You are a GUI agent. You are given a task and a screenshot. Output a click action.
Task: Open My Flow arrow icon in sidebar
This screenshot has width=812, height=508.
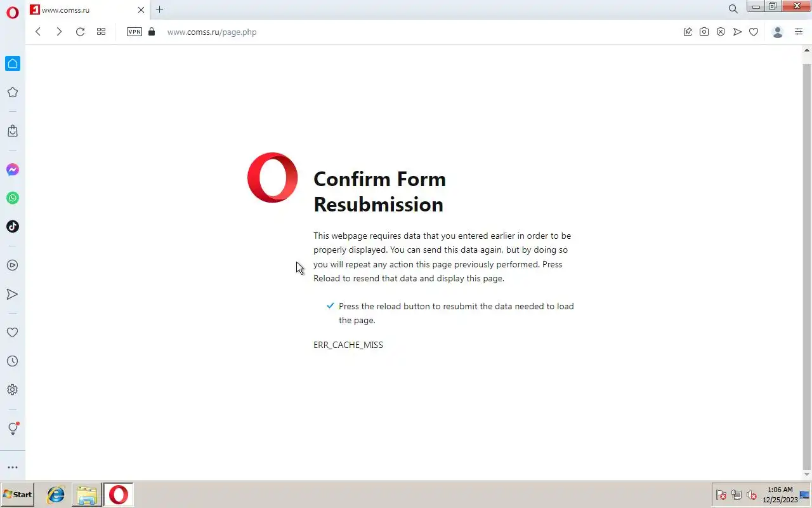pos(12,294)
